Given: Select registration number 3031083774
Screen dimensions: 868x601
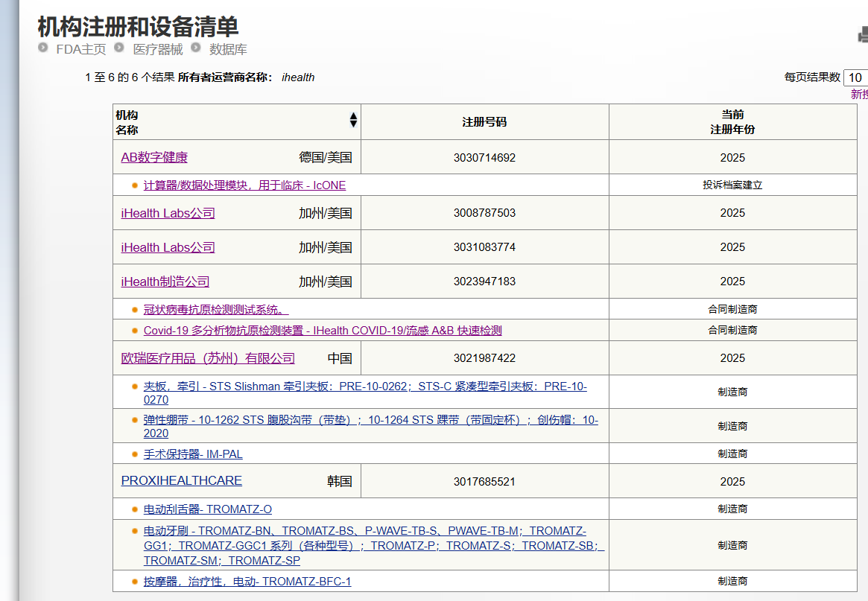Looking at the screenshot, I should pos(484,247).
